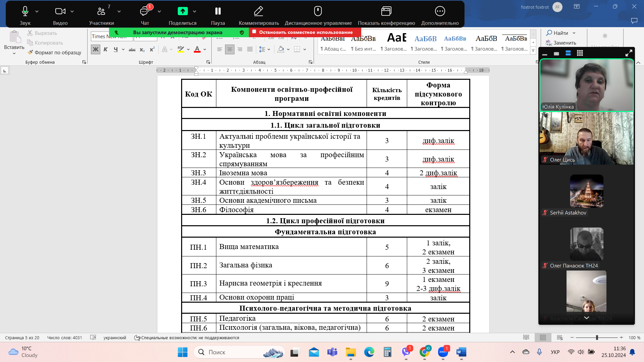The image size is (644, 362).
Task: Open the Шрифт font dialog launcher
Action: pyautogui.click(x=208, y=62)
